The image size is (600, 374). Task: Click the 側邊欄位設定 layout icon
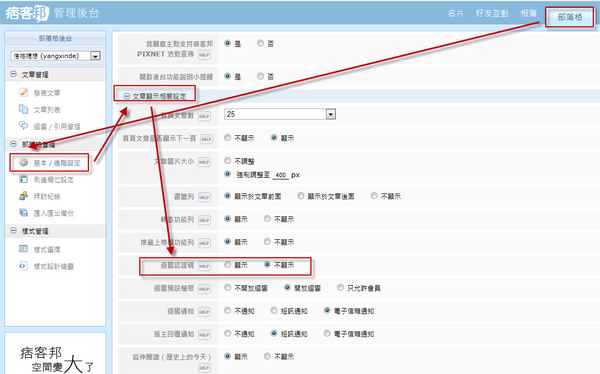[x=24, y=179]
